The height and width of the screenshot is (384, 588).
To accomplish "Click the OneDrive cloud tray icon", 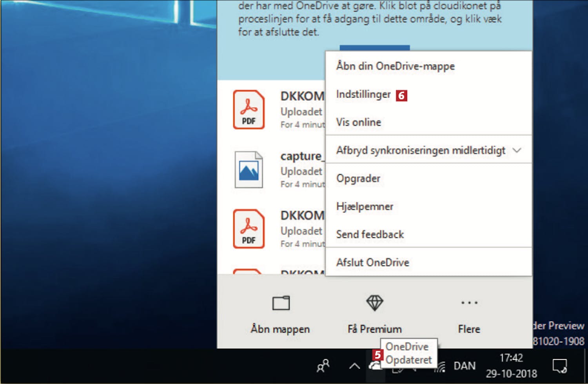I will pyautogui.click(x=374, y=366).
